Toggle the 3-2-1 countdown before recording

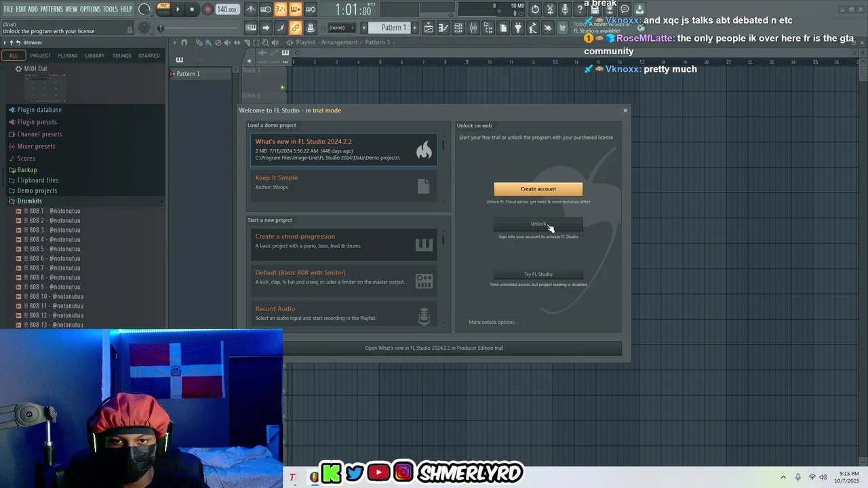(x=281, y=9)
